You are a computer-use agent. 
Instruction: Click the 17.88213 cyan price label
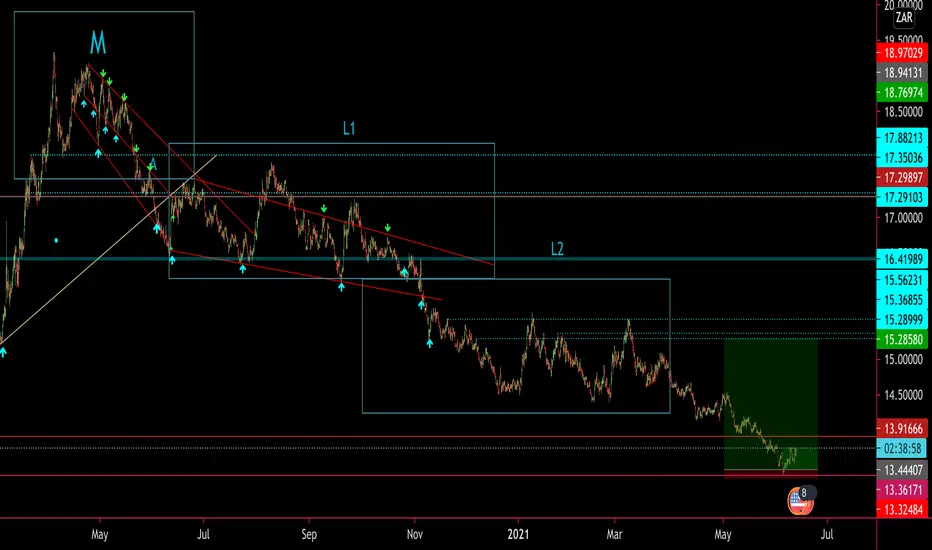coord(902,138)
